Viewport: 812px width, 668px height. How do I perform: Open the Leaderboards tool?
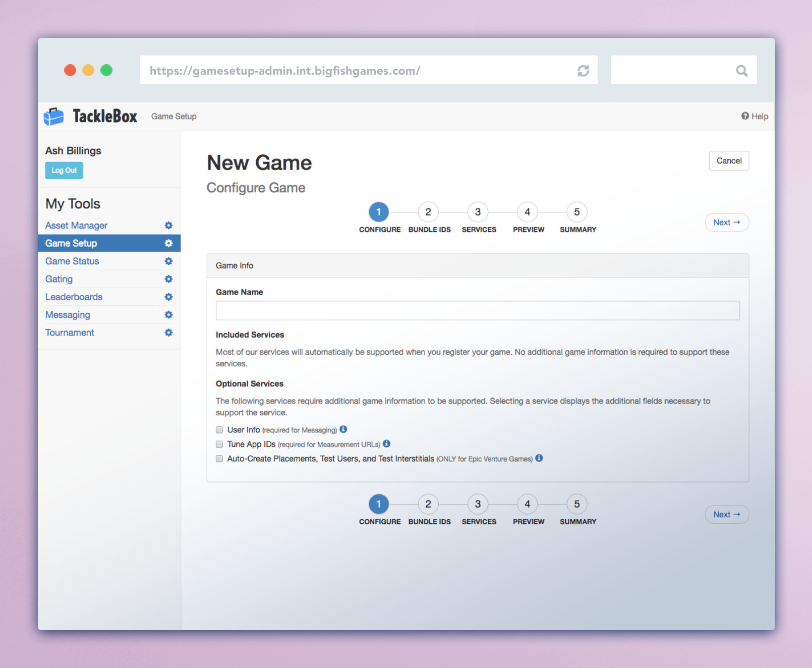coord(74,297)
